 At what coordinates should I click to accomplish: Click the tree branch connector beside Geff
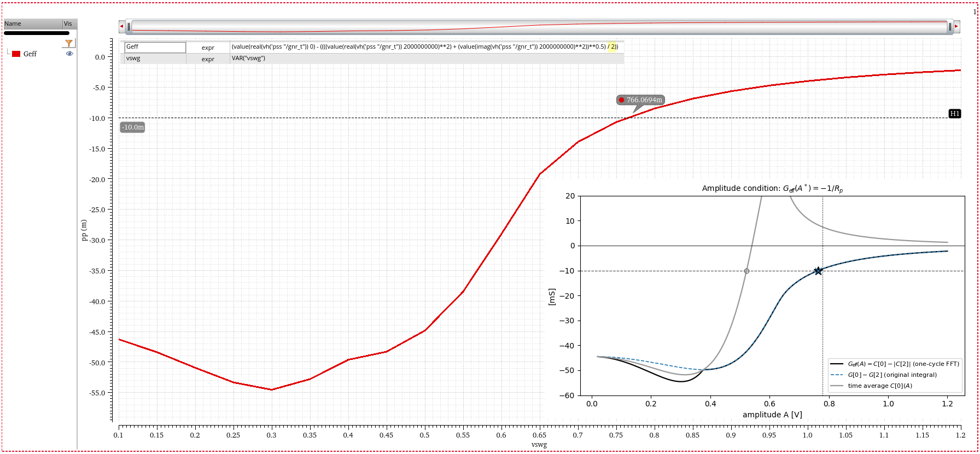9,53
